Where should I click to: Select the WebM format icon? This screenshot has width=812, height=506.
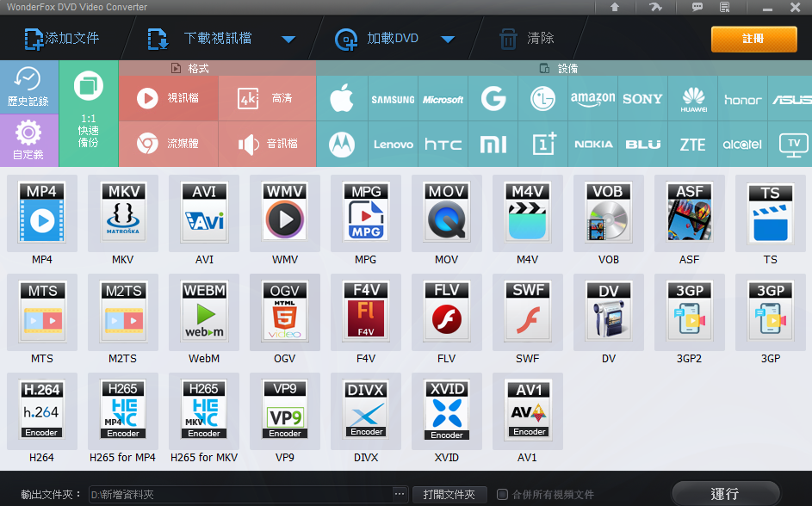204,312
